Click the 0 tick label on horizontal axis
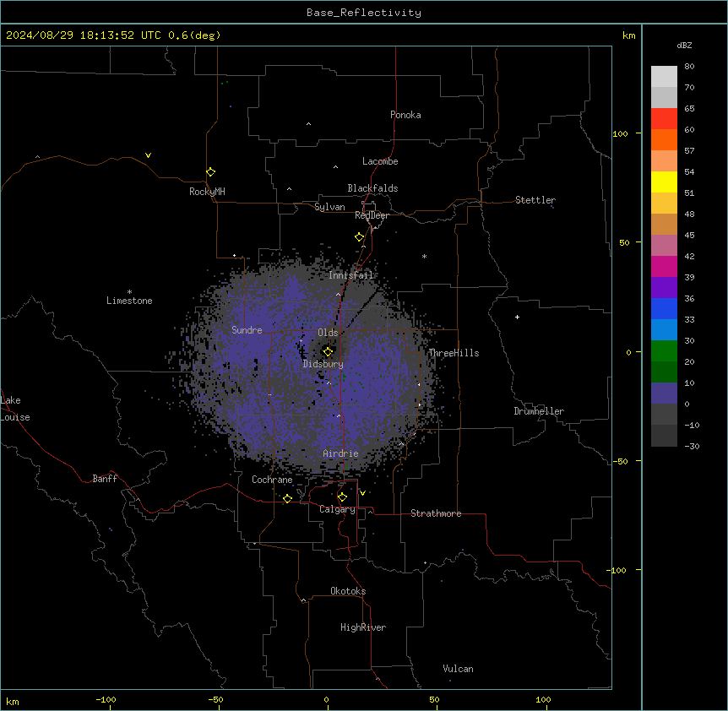This screenshot has height=711, width=728. (x=326, y=699)
